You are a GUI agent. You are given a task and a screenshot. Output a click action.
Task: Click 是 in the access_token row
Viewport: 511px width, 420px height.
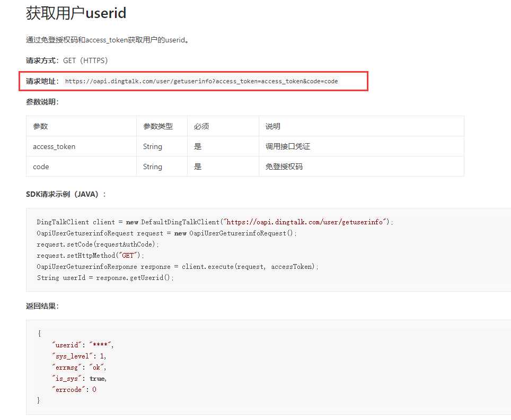(198, 146)
